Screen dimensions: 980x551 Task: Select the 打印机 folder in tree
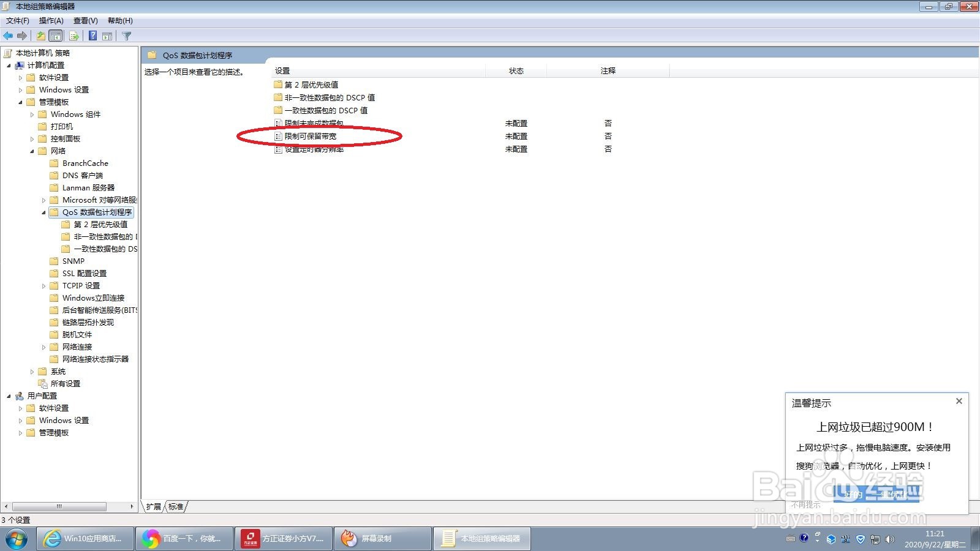[62, 127]
